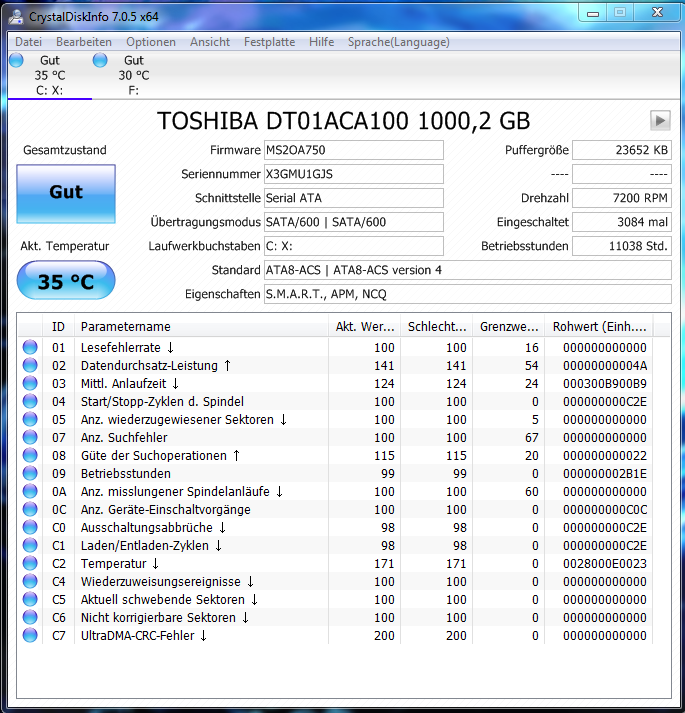Viewport: 685px width, 713px height.
Task: Select the Temperatur parameter name
Action: tap(120, 563)
